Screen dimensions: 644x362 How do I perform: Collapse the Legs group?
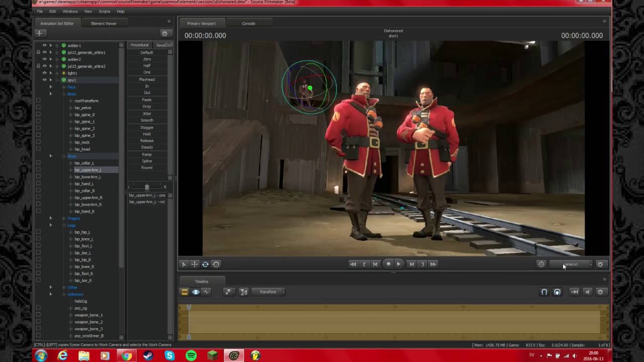click(x=64, y=225)
